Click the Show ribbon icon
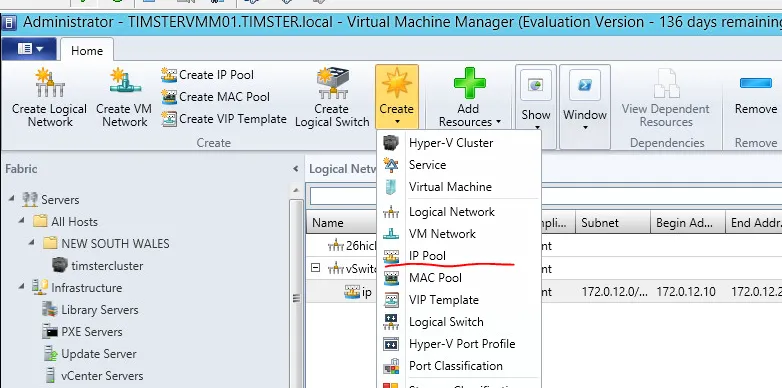This screenshot has width=782, height=388. pyautogui.click(x=536, y=85)
